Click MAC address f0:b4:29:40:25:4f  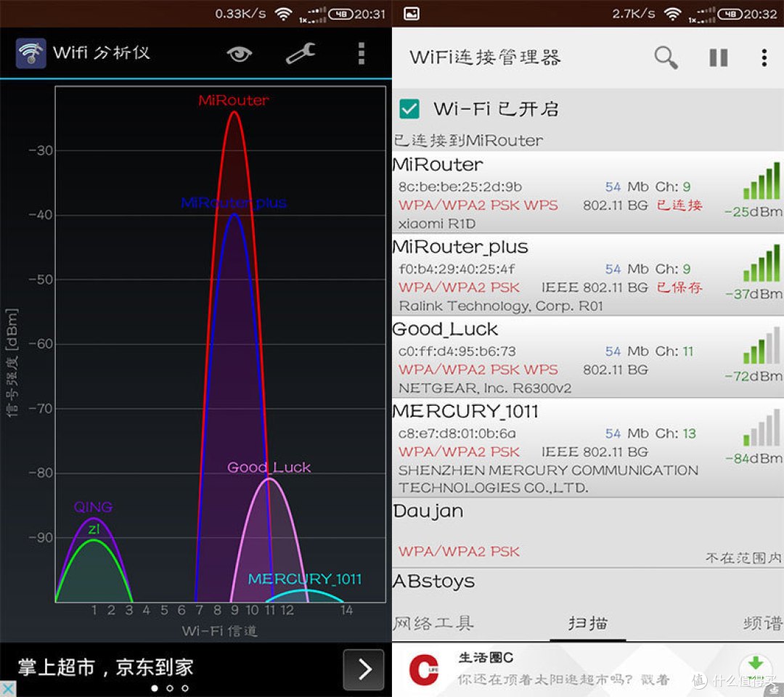click(457, 269)
